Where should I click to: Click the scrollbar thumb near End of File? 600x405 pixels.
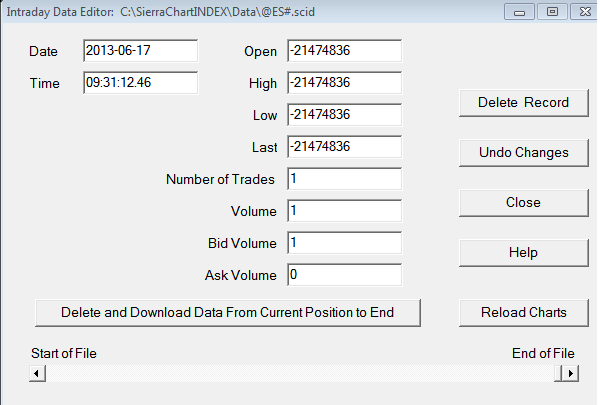point(558,373)
